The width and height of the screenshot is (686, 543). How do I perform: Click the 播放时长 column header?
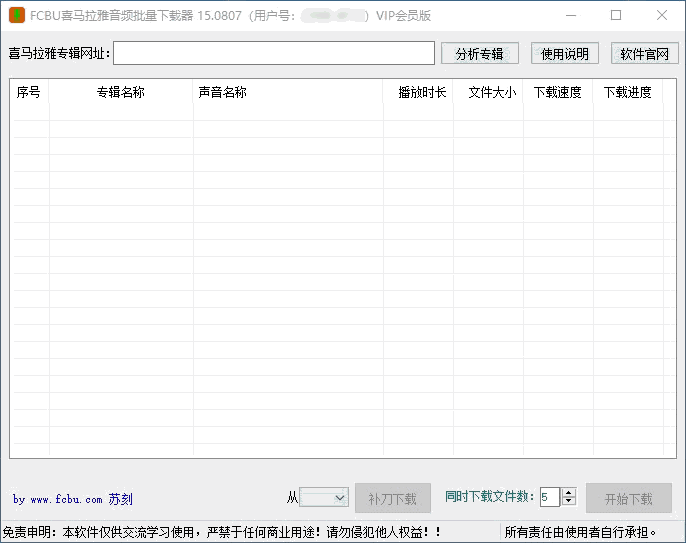coord(418,92)
